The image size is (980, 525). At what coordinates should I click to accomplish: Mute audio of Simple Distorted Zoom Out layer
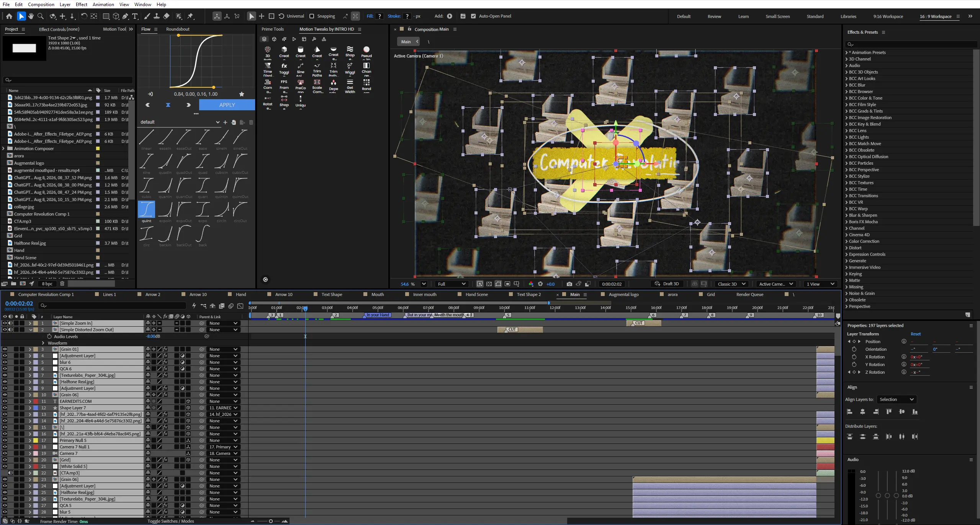pos(11,330)
